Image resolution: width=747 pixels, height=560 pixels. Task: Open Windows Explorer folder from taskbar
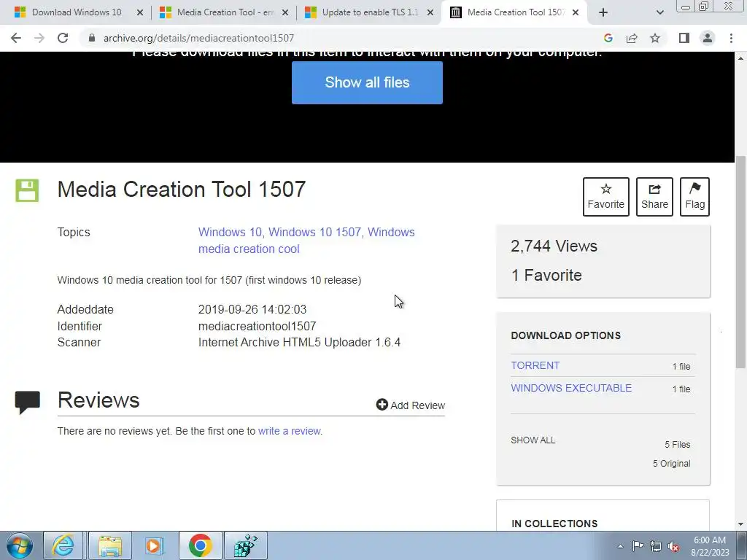(109, 545)
